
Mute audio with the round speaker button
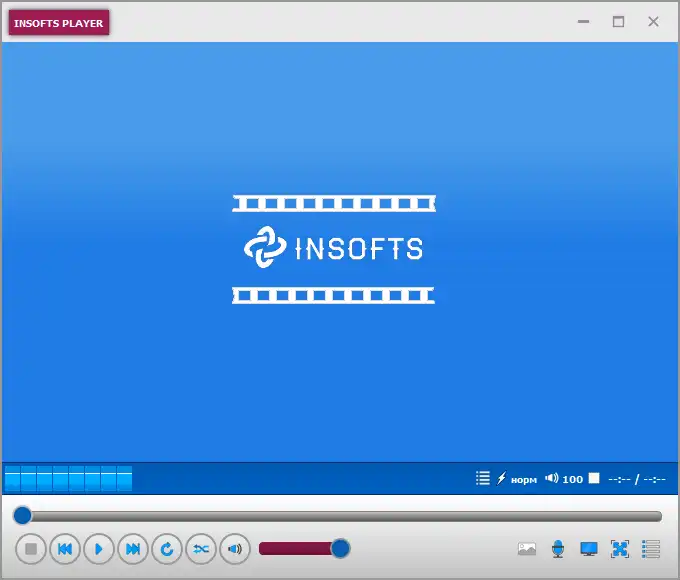pyautogui.click(x=235, y=549)
